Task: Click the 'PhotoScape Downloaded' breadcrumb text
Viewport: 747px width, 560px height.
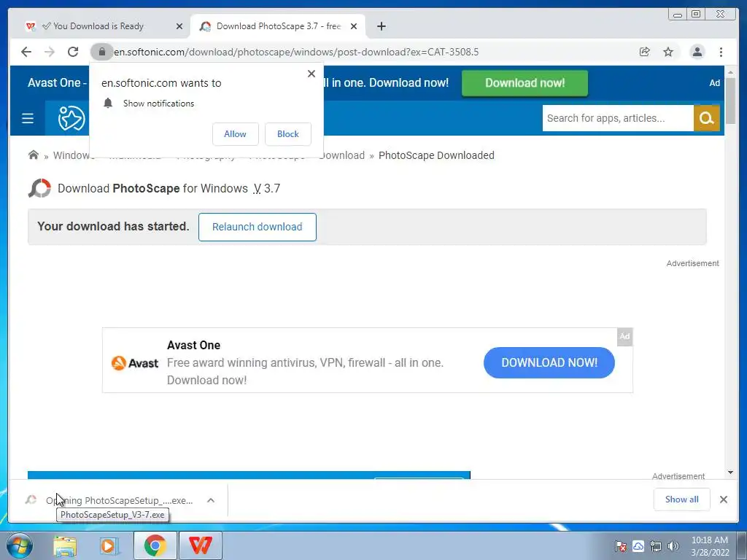Action: 436,155
